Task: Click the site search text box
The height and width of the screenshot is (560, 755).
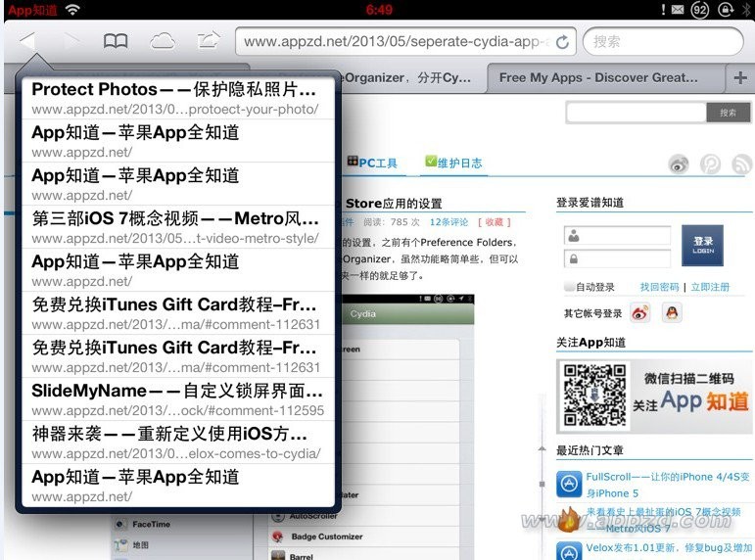Action: pyautogui.click(x=637, y=113)
